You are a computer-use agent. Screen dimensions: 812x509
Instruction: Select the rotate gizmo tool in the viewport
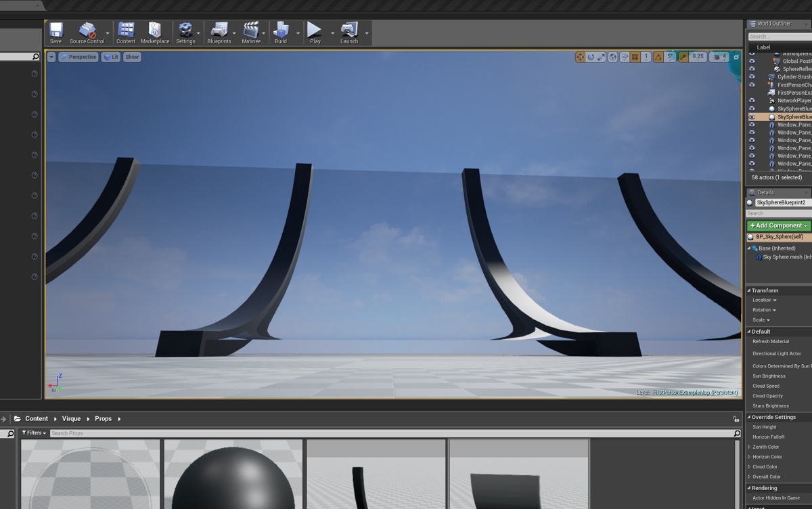click(591, 57)
